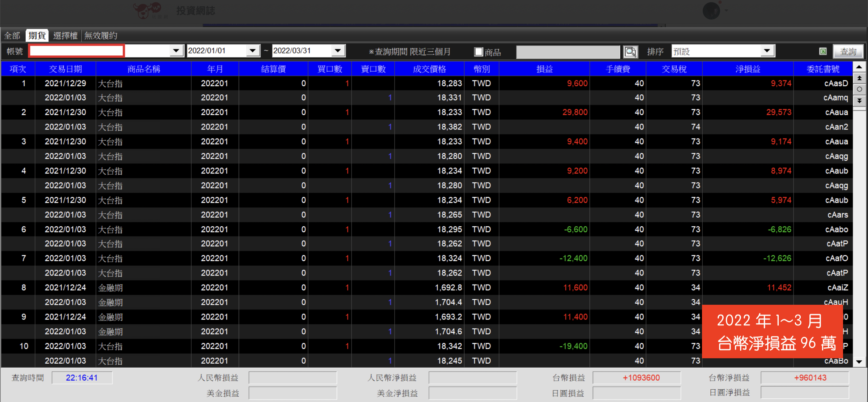Image resolution: width=868 pixels, height=402 pixels.
Task: Click the scroll-up arrow at scrollbar top
Action: click(x=859, y=67)
